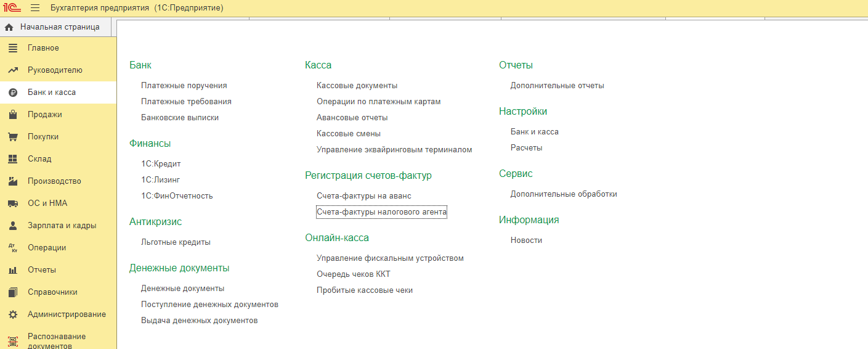Click the Продажи shopping bag icon
Viewport: 868px width, 349px height.
point(13,115)
